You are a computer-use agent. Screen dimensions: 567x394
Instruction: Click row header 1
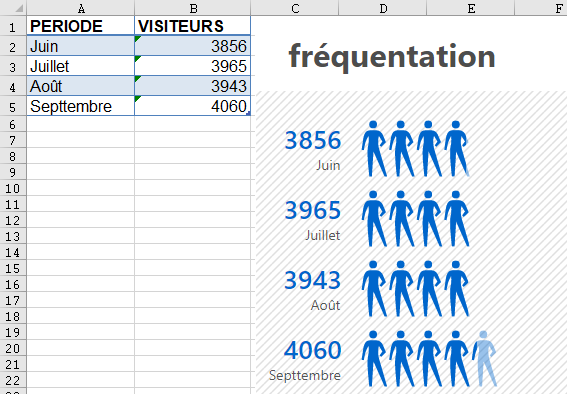(13, 26)
